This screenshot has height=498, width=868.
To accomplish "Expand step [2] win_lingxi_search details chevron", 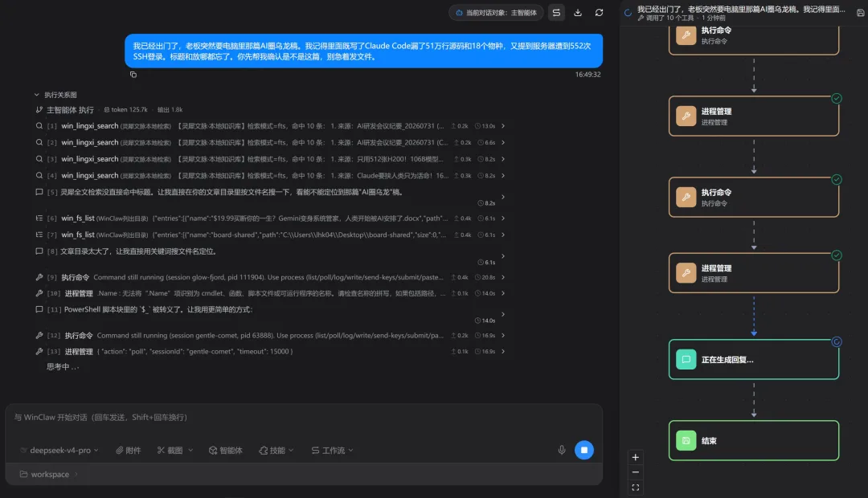I will pyautogui.click(x=502, y=143).
